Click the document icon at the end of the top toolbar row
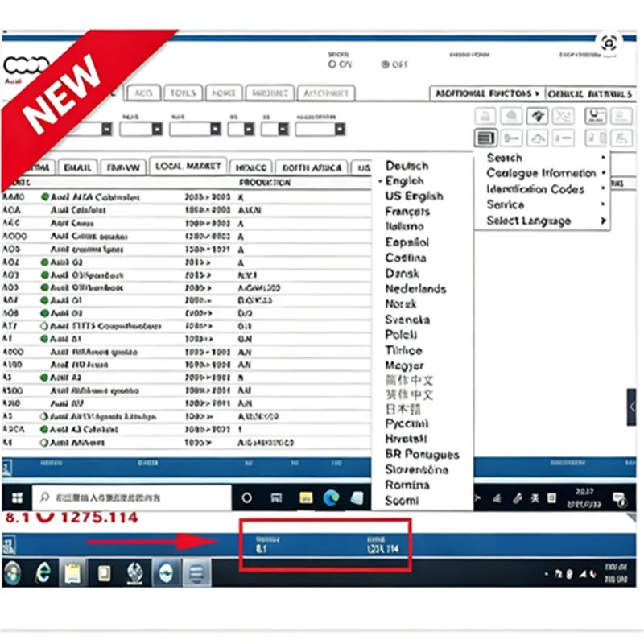Viewport: 644px width, 644px height. 621,116
